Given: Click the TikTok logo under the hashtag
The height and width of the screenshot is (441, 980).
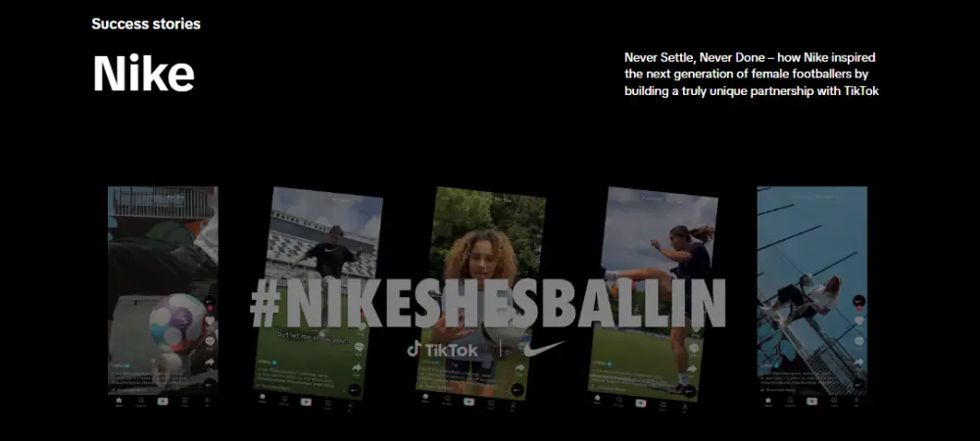Looking at the screenshot, I should 442,349.
